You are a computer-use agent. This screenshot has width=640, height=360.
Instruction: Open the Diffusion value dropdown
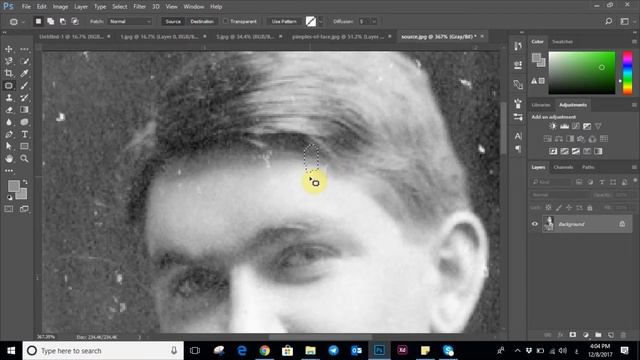tap(374, 21)
